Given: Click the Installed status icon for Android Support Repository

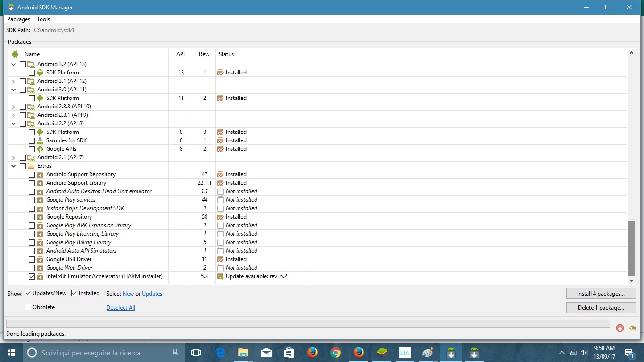Looking at the screenshot, I should click(x=220, y=174).
